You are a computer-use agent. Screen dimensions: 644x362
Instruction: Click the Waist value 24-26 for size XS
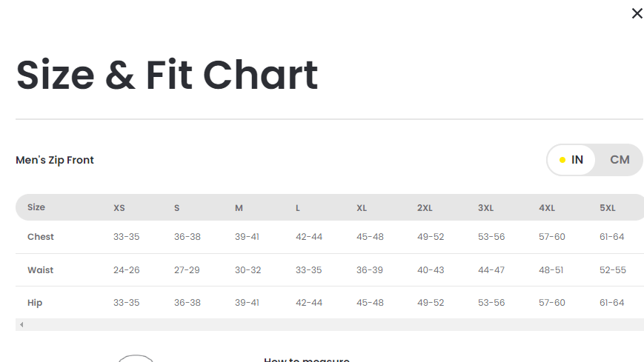pyautogui.click(x=127, y=270)
